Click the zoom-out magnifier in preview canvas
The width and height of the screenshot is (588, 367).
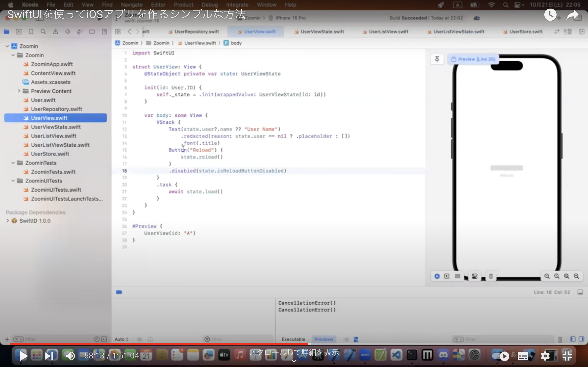547,276
